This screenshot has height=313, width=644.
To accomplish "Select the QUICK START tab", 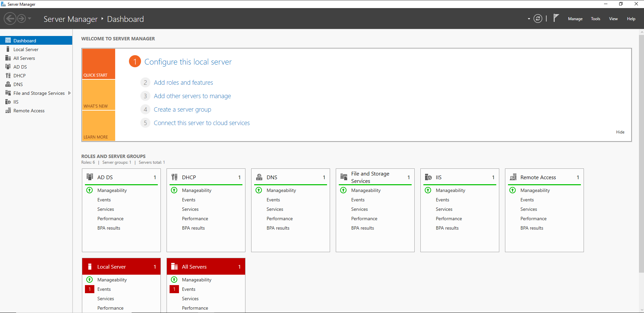I will pos(99,64).
